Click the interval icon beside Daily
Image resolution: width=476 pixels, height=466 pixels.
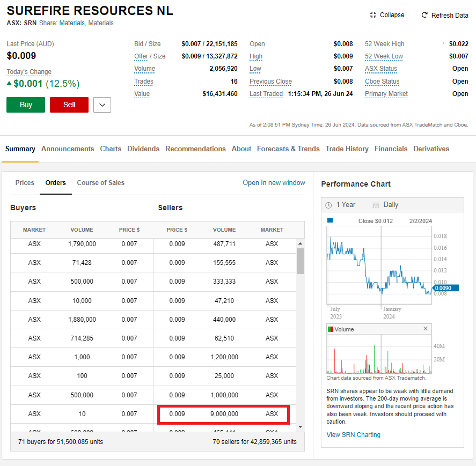click(376, 205)
